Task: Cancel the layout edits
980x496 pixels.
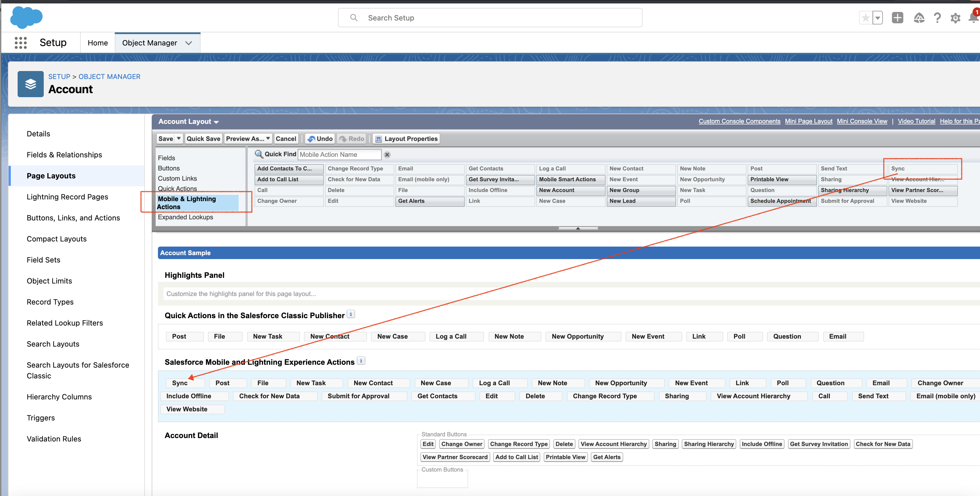Action: tap(286, 138)
